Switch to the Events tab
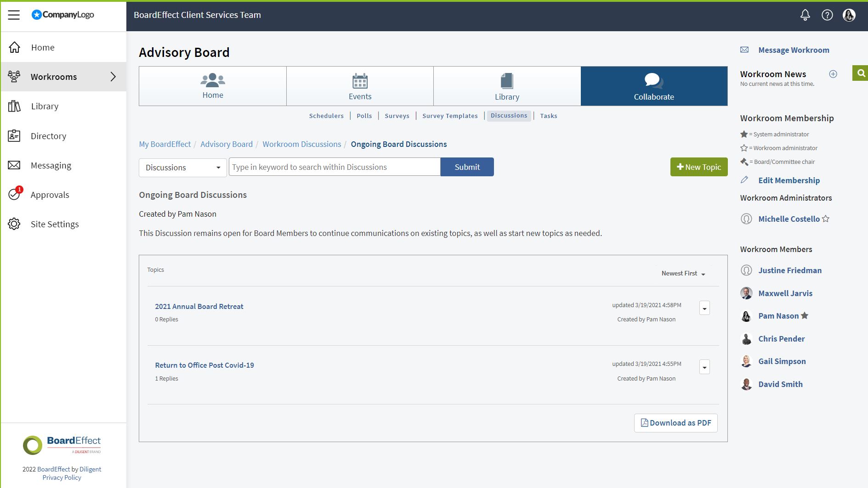868x488 pixels. coord(360,86)
